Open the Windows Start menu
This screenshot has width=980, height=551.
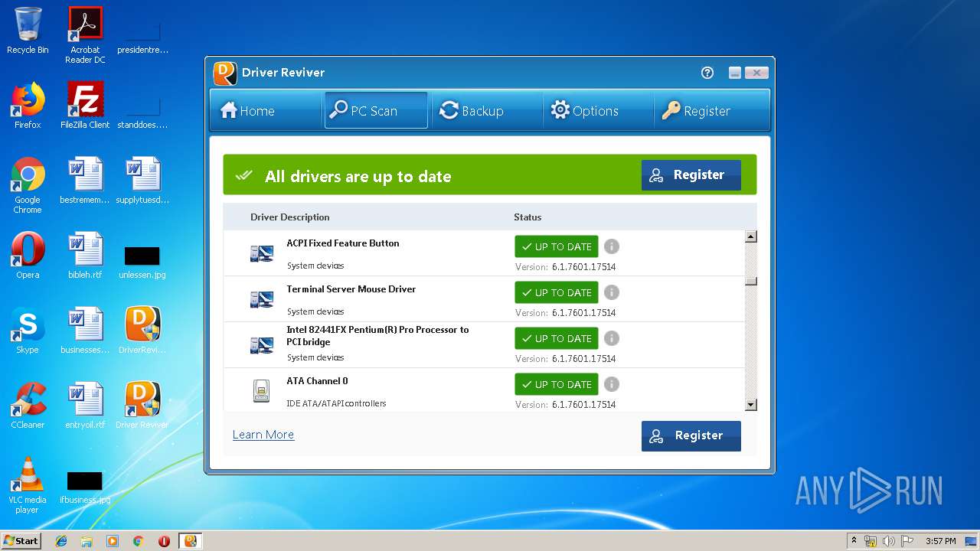[21, 541]
